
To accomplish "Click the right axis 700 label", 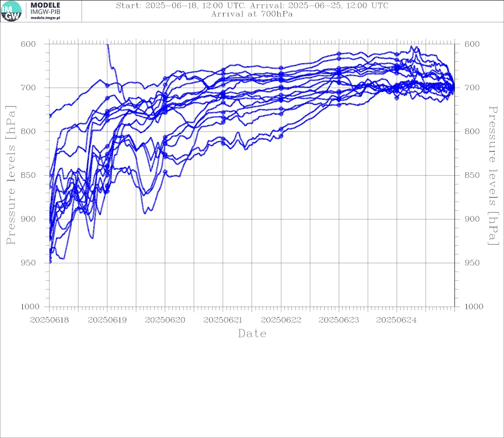I will (472, 88).
